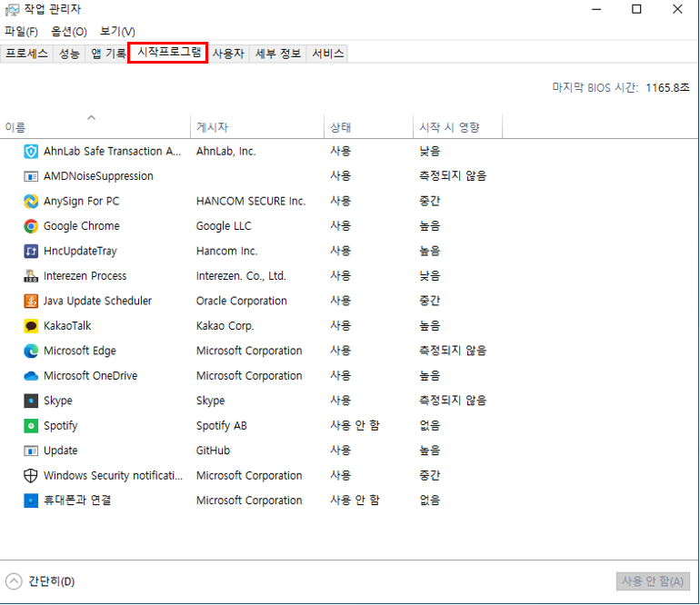The width and height of the screenshot is (700, 605).
Task: Select the Windows Security notification shield icon
Action: coord(31,476)
